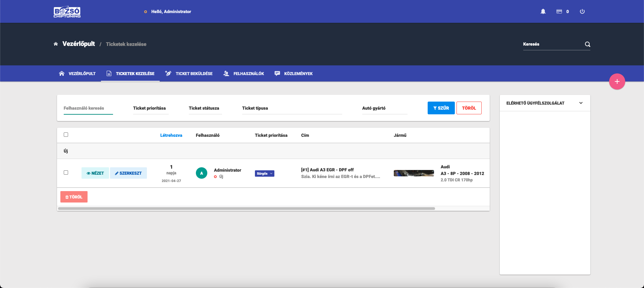Screen dimensions: 644x288
Task: Click the Felhasználó keresés input field
Action: point(88,108)
